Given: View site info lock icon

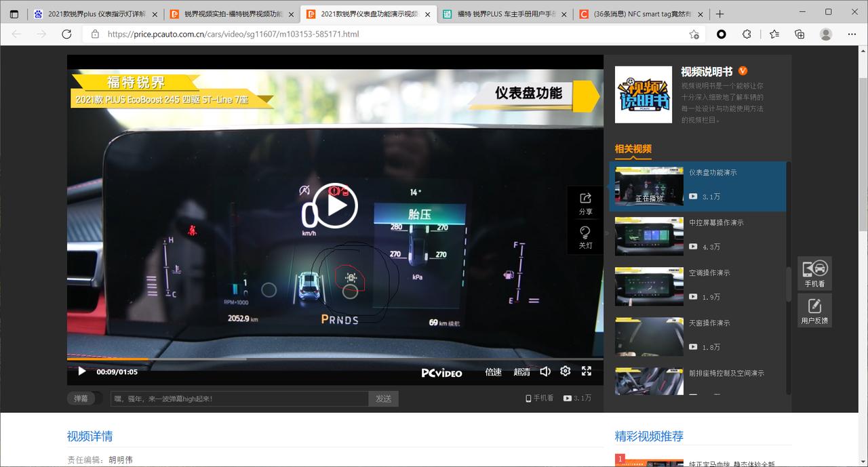Looking at the screenshot, I should coord(95,34).
